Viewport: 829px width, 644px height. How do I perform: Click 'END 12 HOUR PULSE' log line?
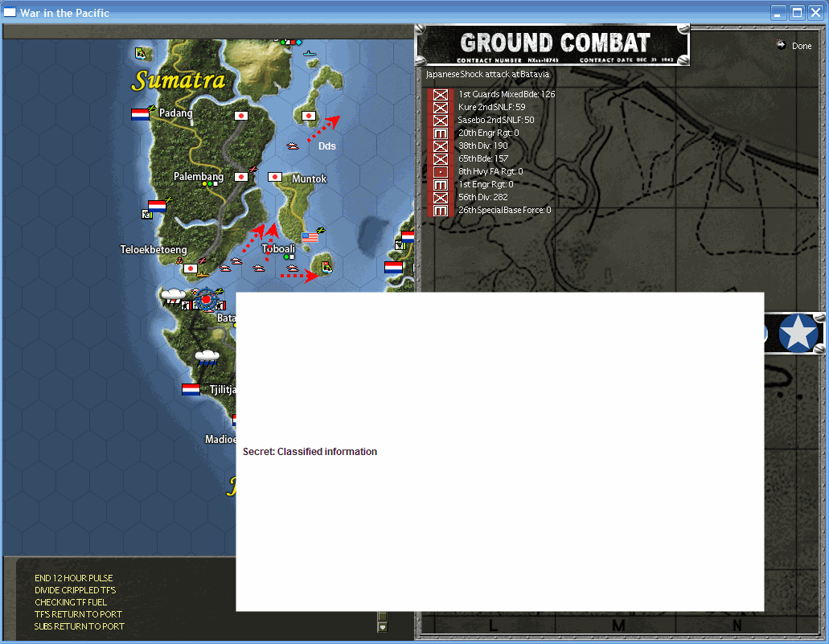(x=73, y=578)
